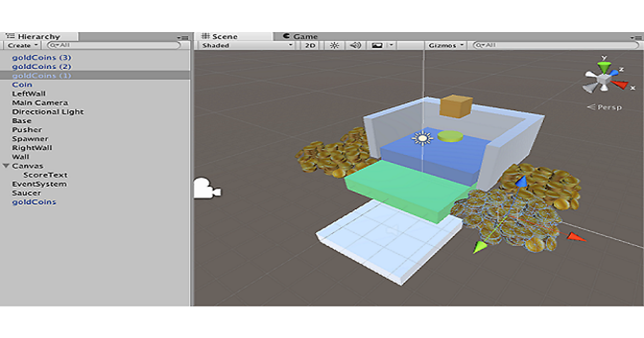
Task: Select LeftWall in Hierarchy
Action: click(x=29, y=94)
